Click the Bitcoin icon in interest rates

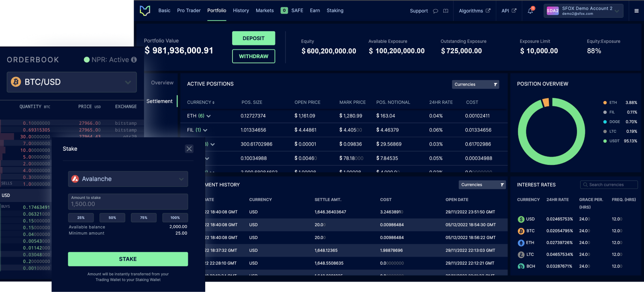(521, 231)
